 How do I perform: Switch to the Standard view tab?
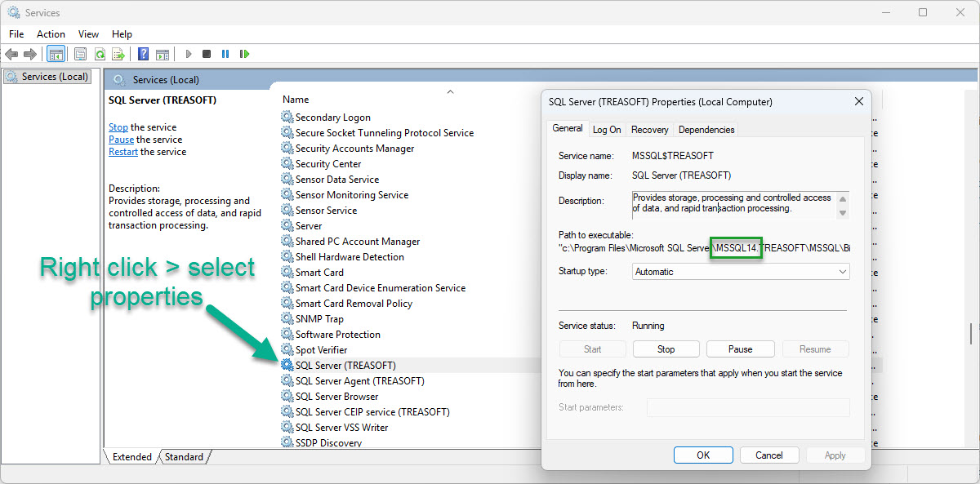point(184,457)
